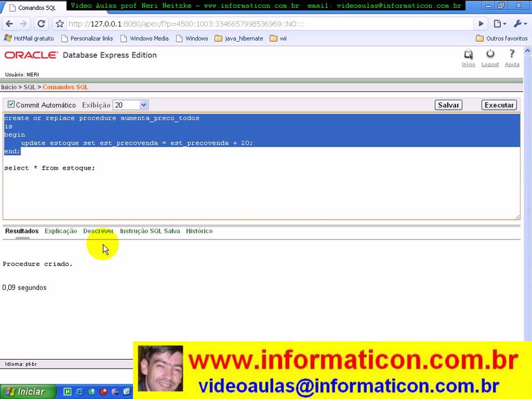The width and height of the screenshot is (532, 399).
Task: Reload the page with the refresh icon
Action: (41, 24)
